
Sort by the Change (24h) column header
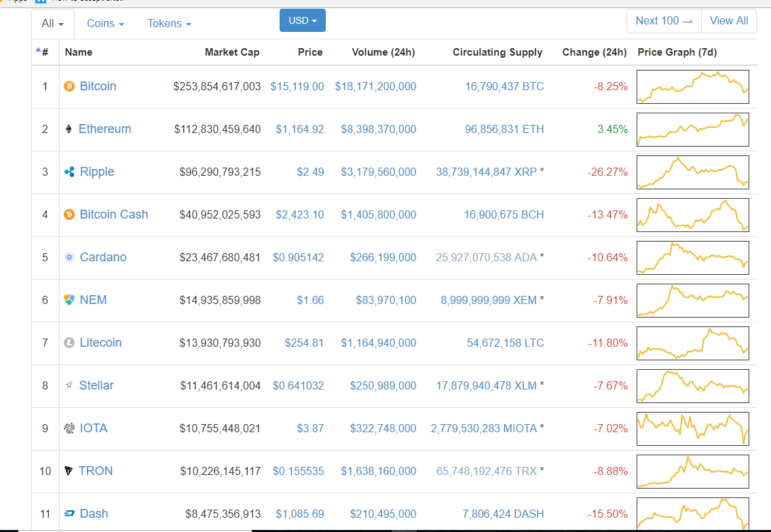[595, 52]
